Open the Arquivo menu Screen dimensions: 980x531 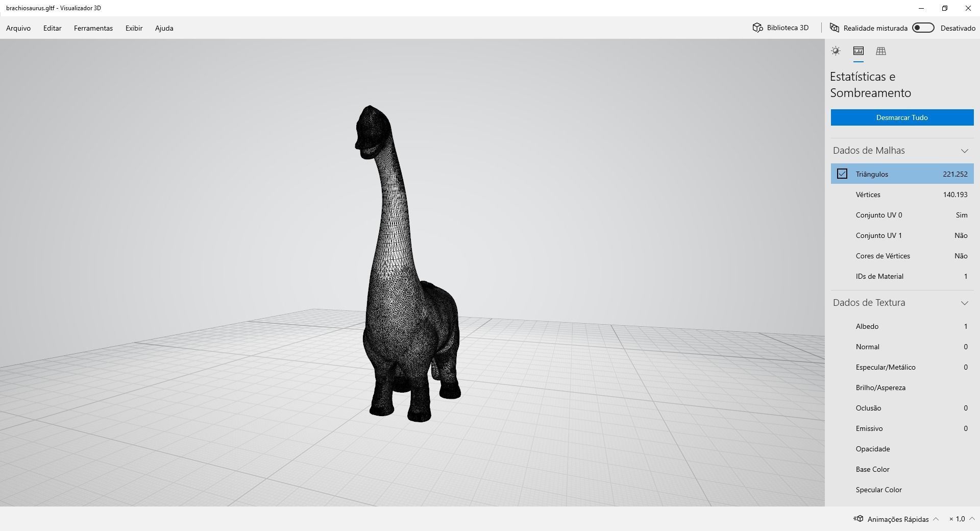[x=18, y=28]
